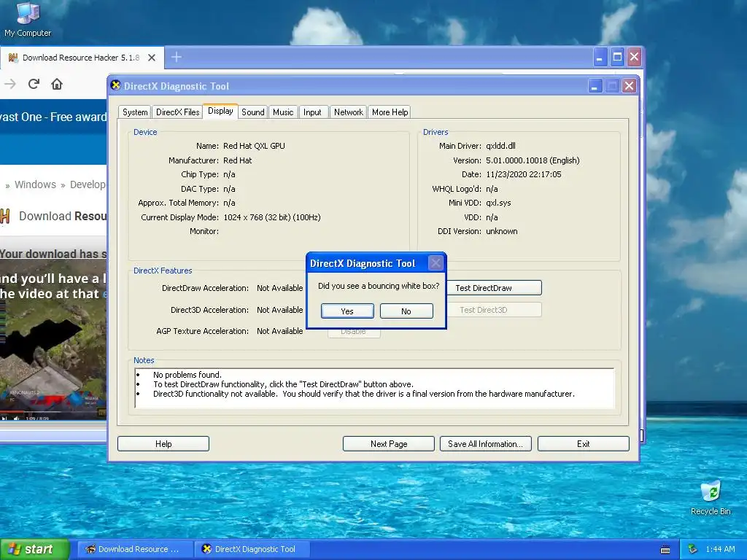The width and height of the screenshot is (747, 560).
Task: Click the keyboard icon in system tray
Action: [x=665, y=550]
